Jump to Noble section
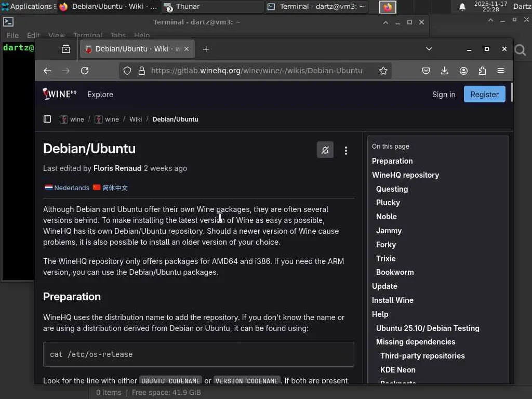Image resolution: width=532 pixels, height=399 pixels. 386,217
